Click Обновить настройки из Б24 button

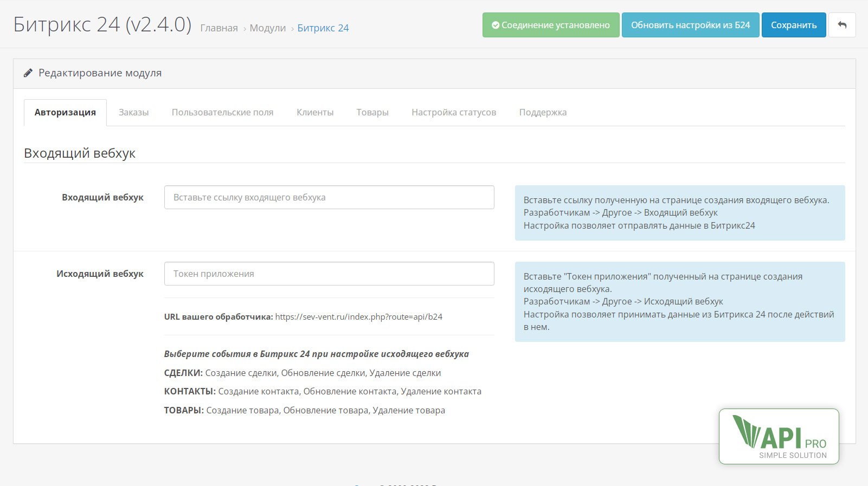690,25
